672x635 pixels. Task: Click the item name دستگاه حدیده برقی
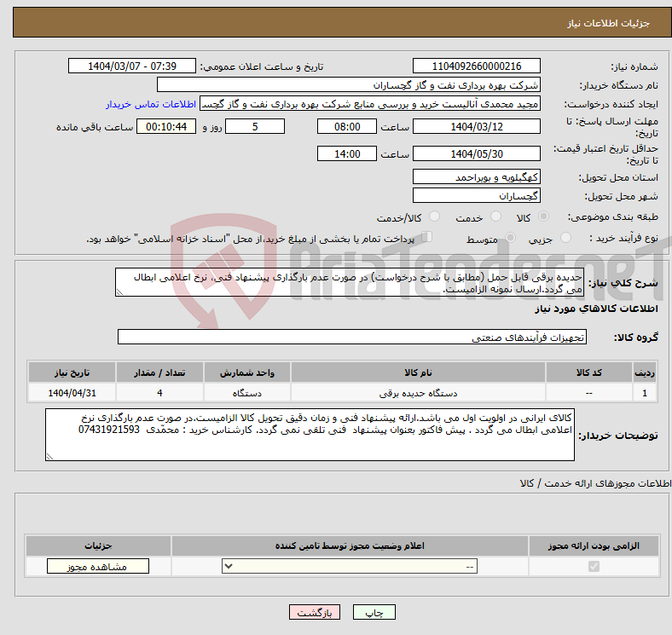(x=418, y=392)
